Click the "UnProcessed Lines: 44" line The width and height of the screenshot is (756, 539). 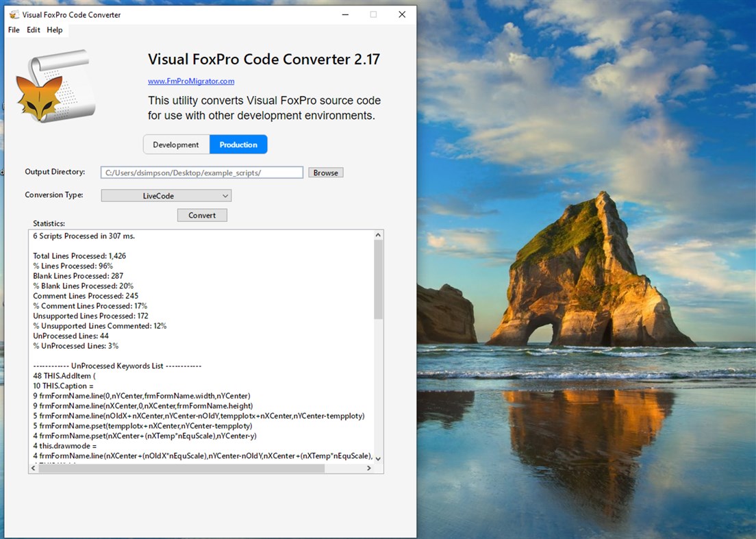[71, 336]
